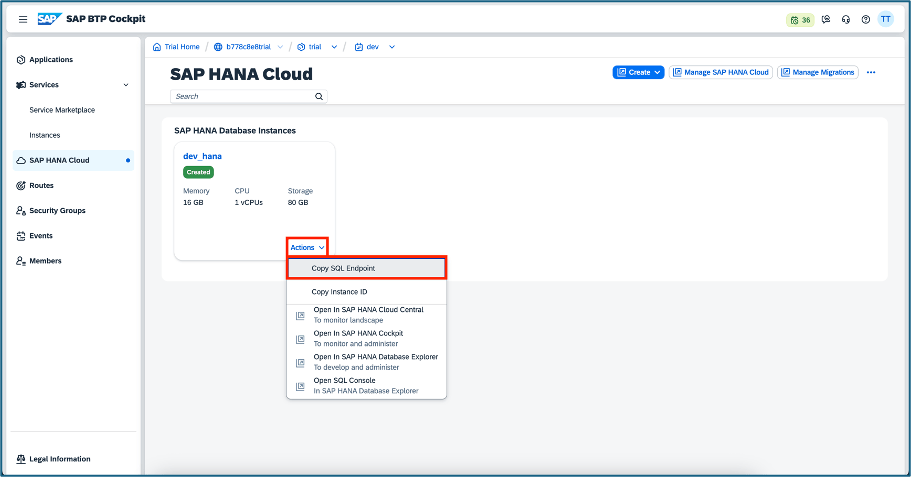This screenshot has width=912, height=478.
Task: Open the more options ellipsis button
Action: [x=871, y=72]
